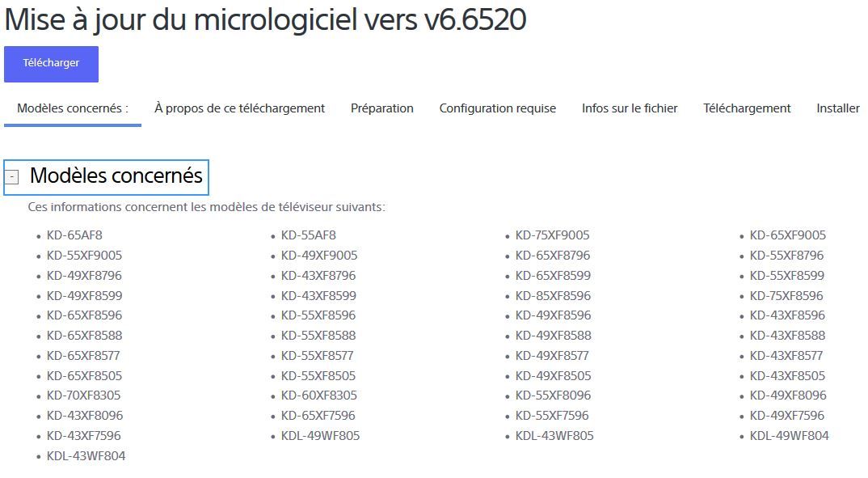Click the Modèles concernés section heading
Image resolution: width=868 pixels, height=478 pixels.
[116, 176]
